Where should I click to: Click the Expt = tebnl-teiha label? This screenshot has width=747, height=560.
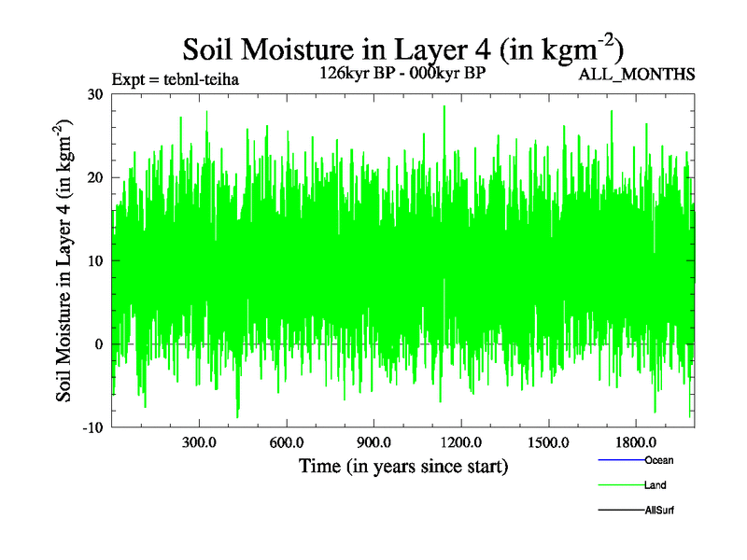click(x=176, y=79)
